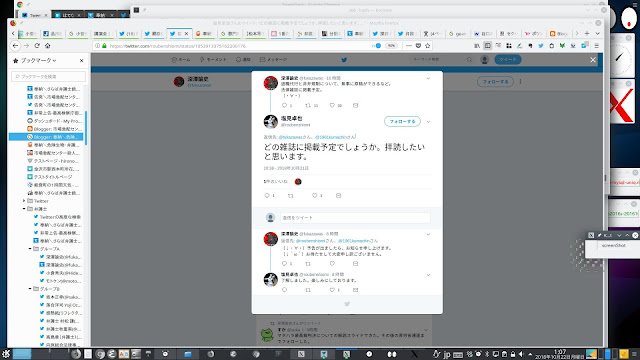Open the テストタイトルページ bookmark
Screen dimensions: 640x360
[49, 177]
